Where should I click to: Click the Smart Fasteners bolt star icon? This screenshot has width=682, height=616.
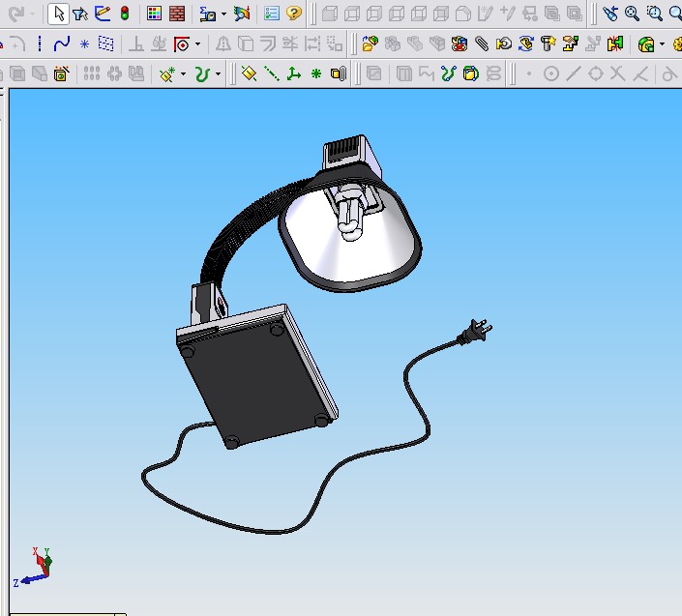point(549,44)
